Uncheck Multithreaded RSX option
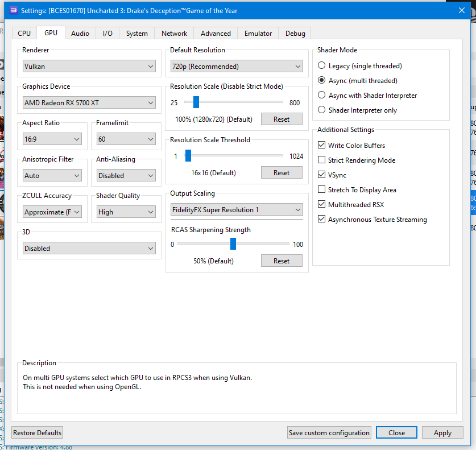The width and height of the screenshot is (476, 450). pyautogui.click(x=322, y=205)
